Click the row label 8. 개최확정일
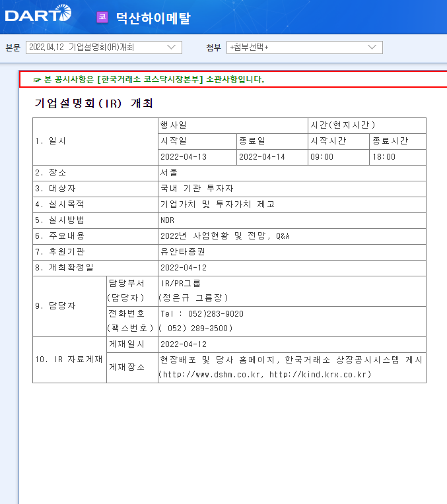Viewport: 447px width, 504px height. pos(64,267)
